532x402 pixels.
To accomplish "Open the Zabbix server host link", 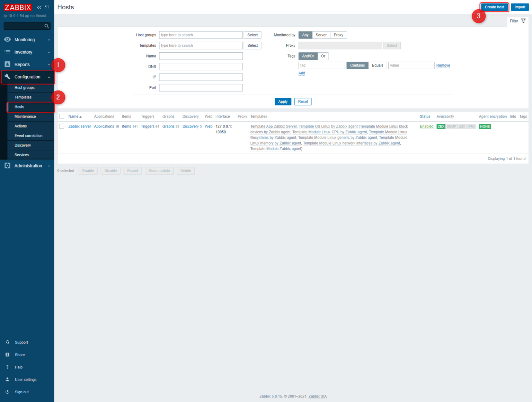I will click(x=79, y=126).
